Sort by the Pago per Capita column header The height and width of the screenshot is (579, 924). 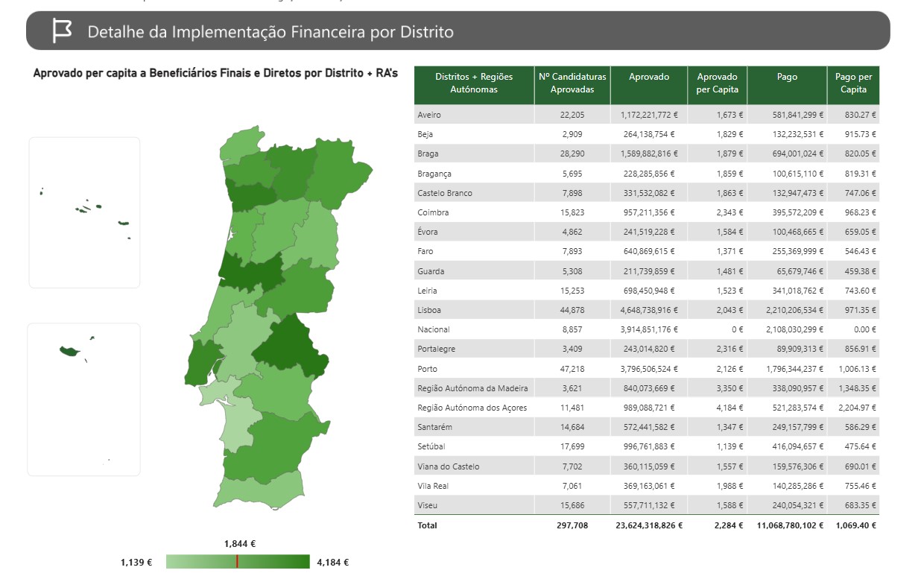853,83
